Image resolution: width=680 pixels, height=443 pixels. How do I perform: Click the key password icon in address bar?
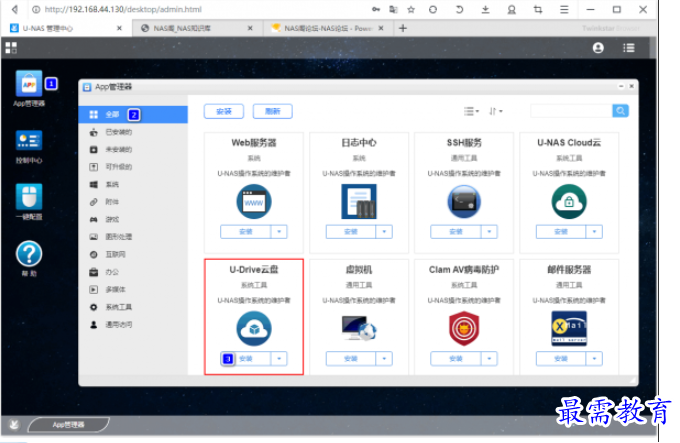376,9
